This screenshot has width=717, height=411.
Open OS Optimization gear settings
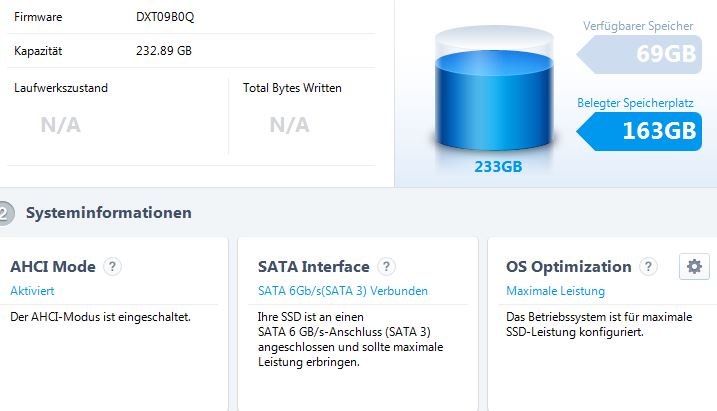[694, 266]
